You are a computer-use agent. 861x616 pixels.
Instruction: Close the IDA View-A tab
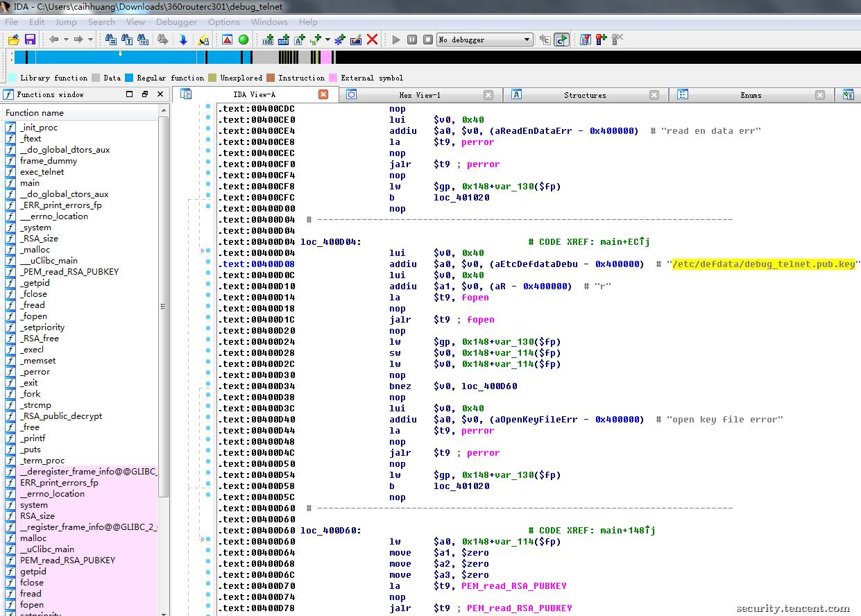tap(323, 94)
